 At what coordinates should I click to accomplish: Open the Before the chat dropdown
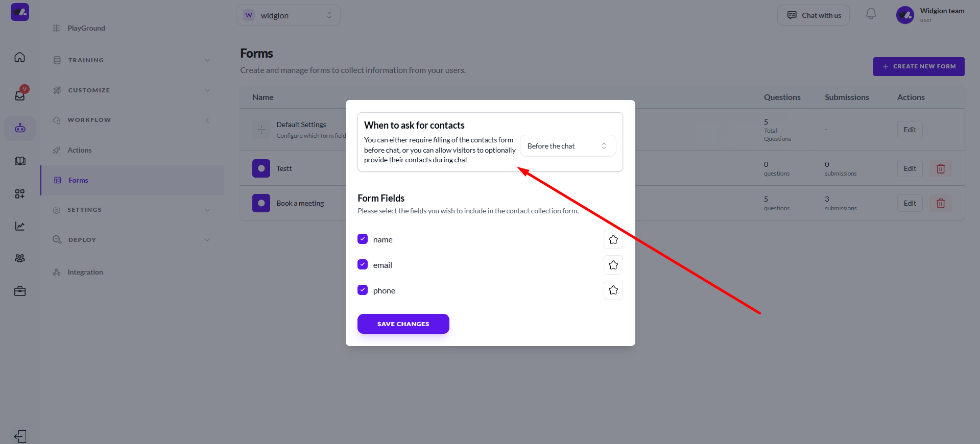tap(568, 146)
